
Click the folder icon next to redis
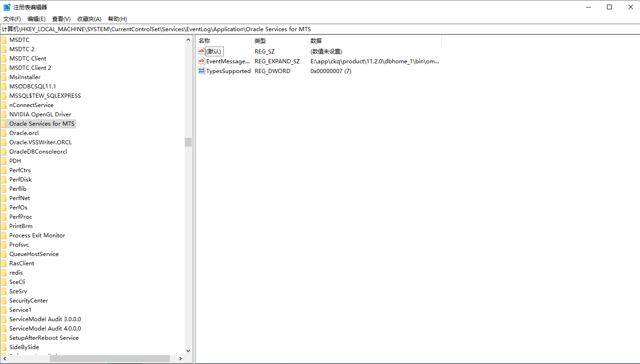[4, 272]
